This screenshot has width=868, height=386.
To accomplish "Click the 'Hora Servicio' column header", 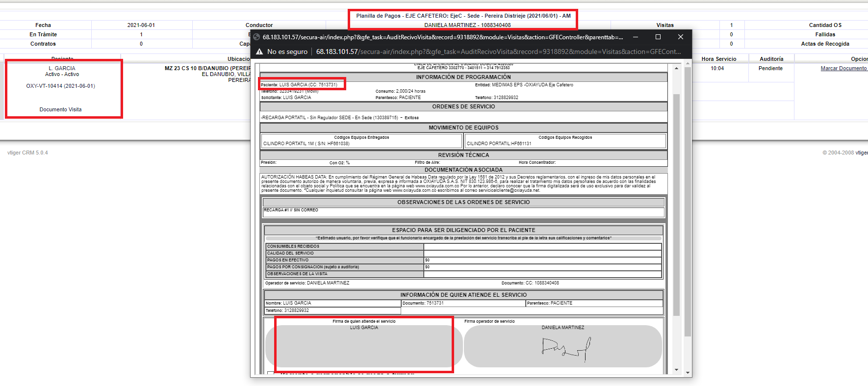I will 719,59.
